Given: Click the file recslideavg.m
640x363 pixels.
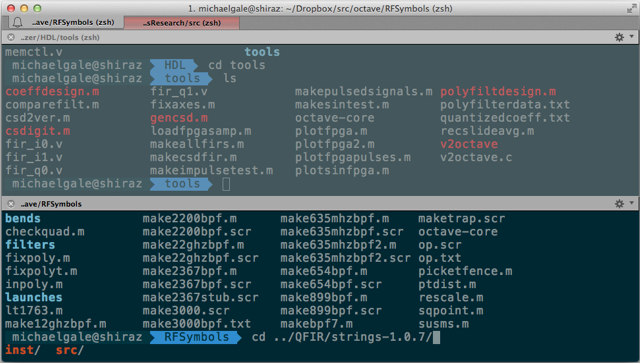Looking at the screenshot, I should click(x=487, y=131).
